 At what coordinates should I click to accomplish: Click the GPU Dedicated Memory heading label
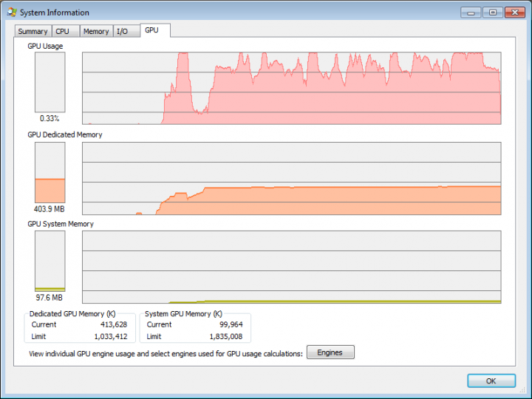click(x=65, y=134)
